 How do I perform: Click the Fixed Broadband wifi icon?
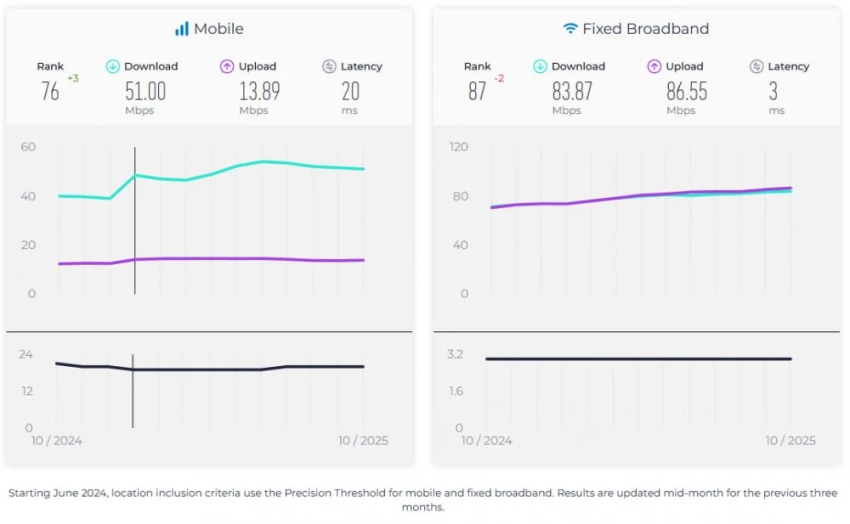[x=571, y=29]
